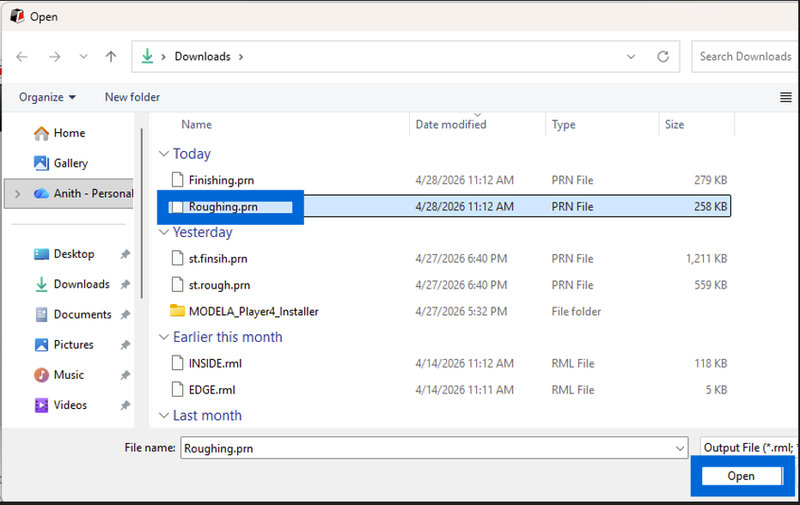Sort by Size column header
The height and width of the screenshot is (505, 800).
click(674, 124)
